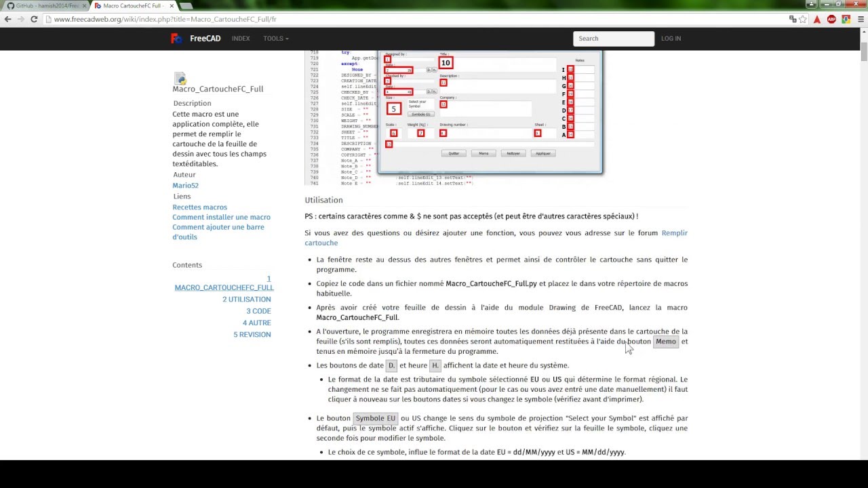Jump to contents entry 5 REVISION
The image size is (868, 488).
click(252, 335)
